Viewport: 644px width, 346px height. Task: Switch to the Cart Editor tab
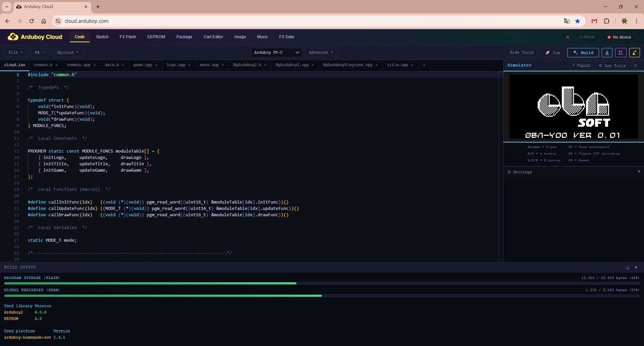pyautogui.click(x=214, y=37)
